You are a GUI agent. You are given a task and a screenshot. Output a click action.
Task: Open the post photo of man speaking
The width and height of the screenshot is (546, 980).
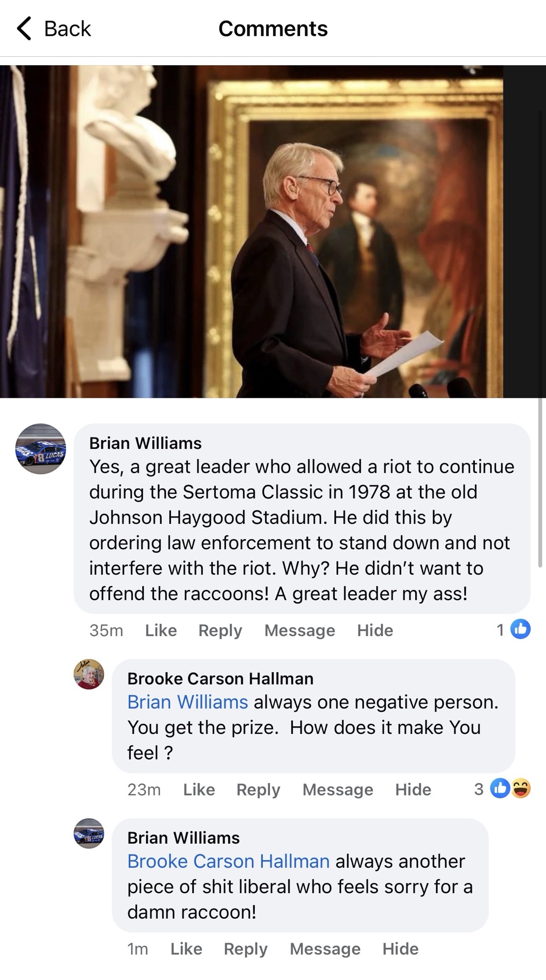[x=251, y=231]
